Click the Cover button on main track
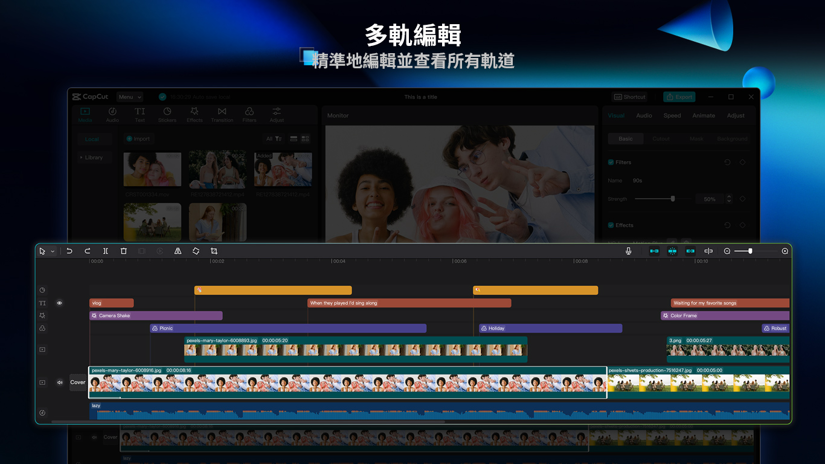The width and height of the screenshot is (825, 464). (x=77, y=382)
